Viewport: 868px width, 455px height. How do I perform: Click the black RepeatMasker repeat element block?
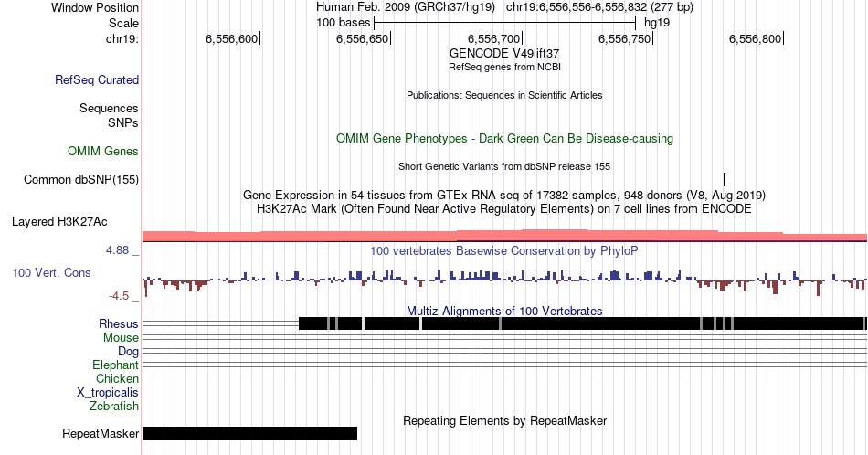point(249,433)
